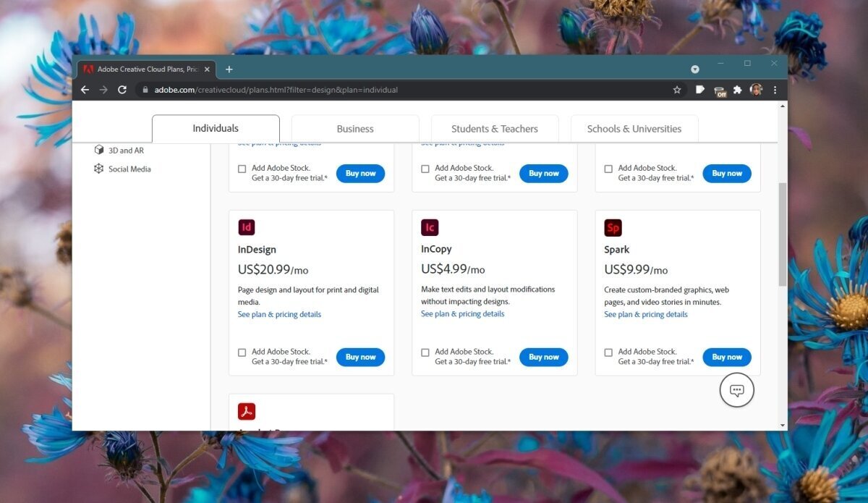Open the chat support bubble

736,389
